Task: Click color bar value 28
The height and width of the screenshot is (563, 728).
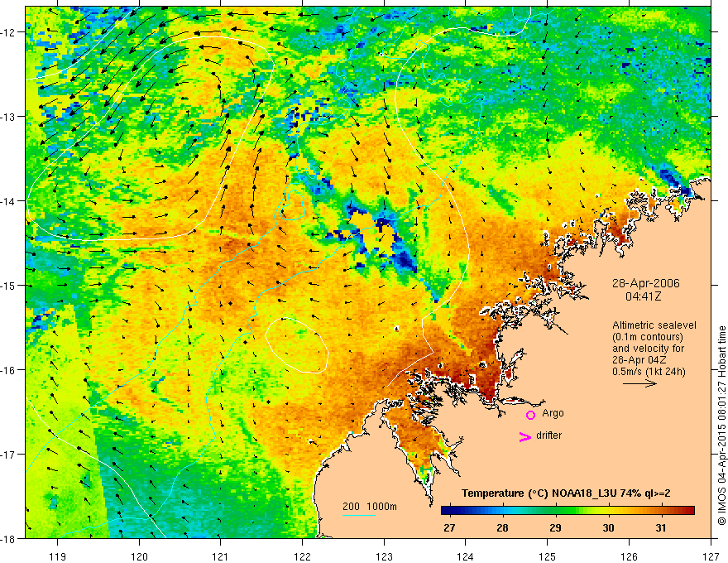Action: click(x=502, y=527)
